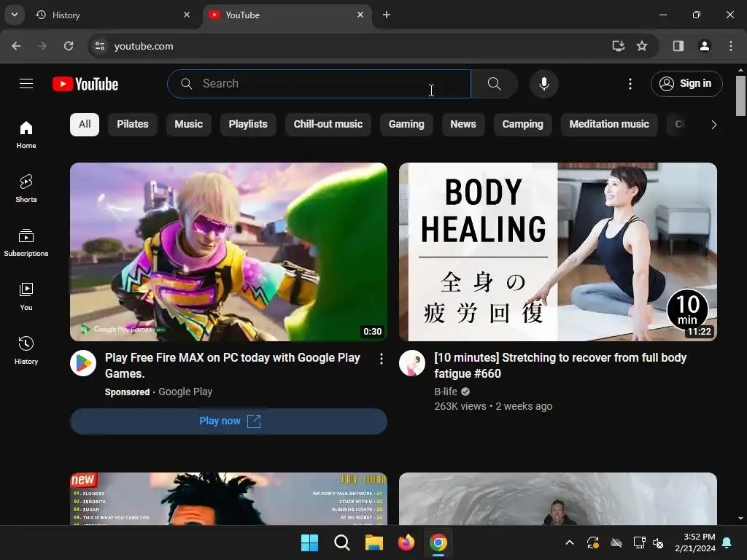Play the Body Healing stretching thumbnail
Screen dimensions: 747x560
click(x=558, y=252)
